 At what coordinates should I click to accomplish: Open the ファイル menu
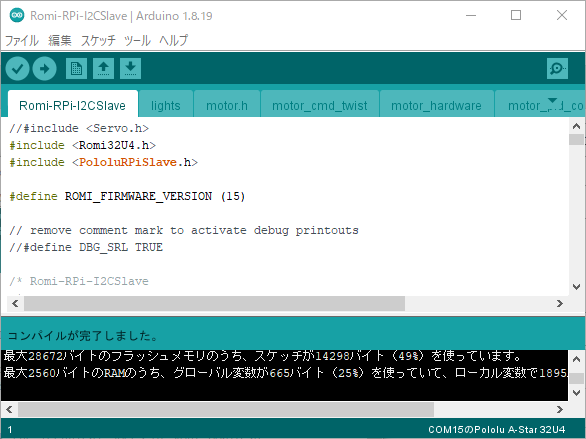tap(22, 40)
